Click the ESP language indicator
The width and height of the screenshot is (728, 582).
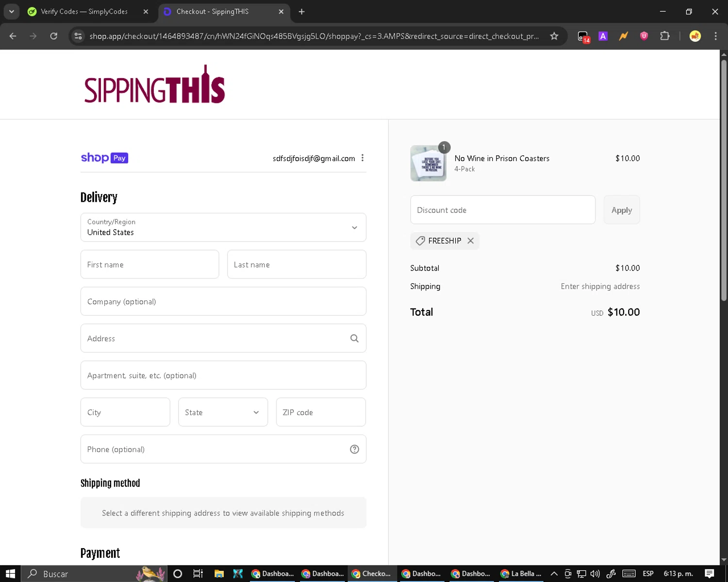point(648,574)
